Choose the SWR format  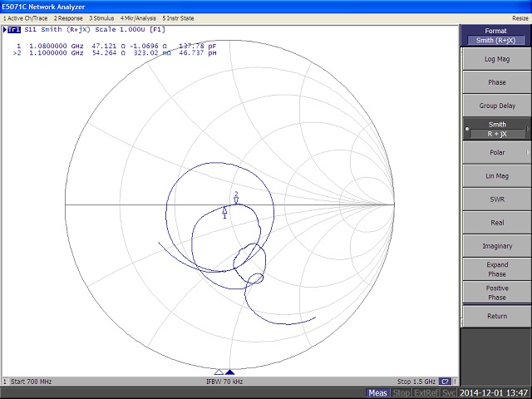(x=497, y=199)
